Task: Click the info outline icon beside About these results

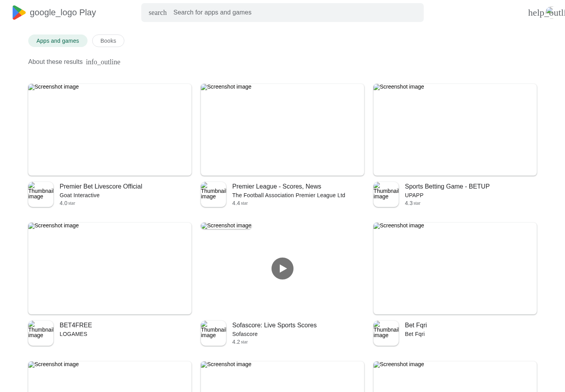Action: (103, 62)
